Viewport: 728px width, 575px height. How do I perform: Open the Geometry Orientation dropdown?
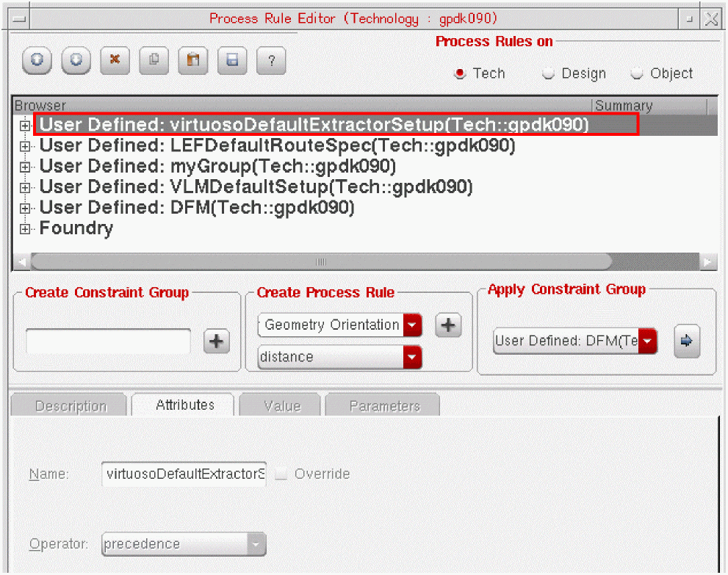point(340,325)
